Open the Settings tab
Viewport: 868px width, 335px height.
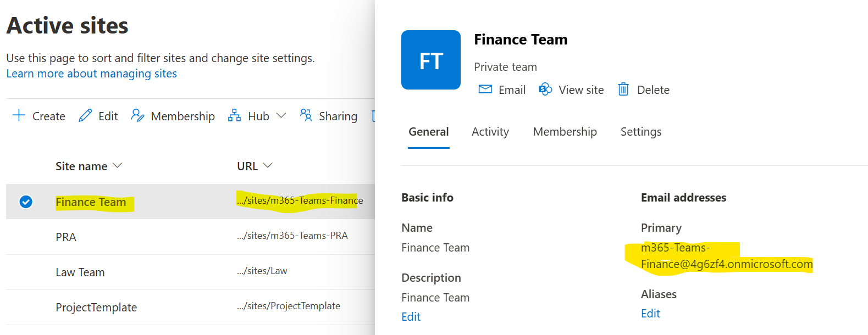[x=640, y=132]
